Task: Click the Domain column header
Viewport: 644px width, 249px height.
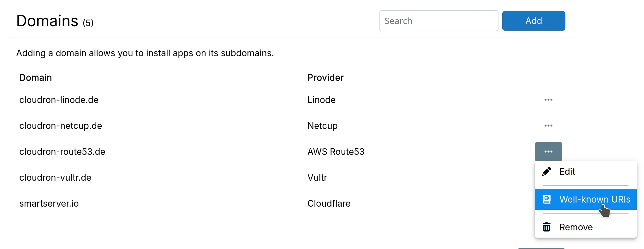Action: pos(36,78)
